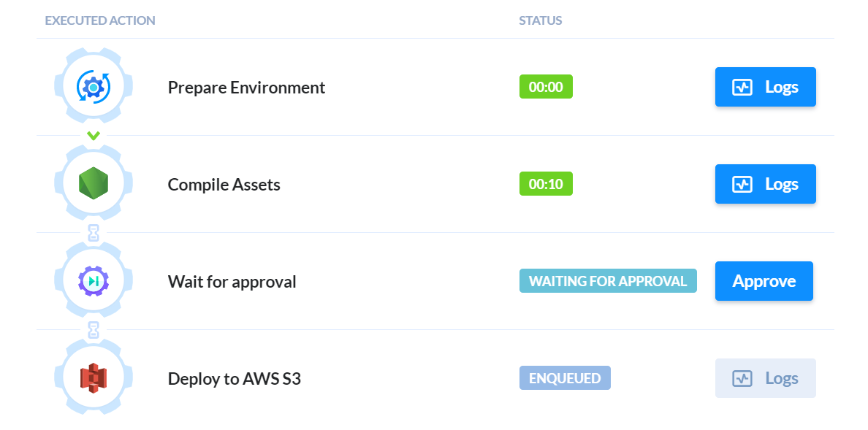Click the Wait for approval action icon
The height and width of the screenshot is (430, 868).
pos(94,281)
